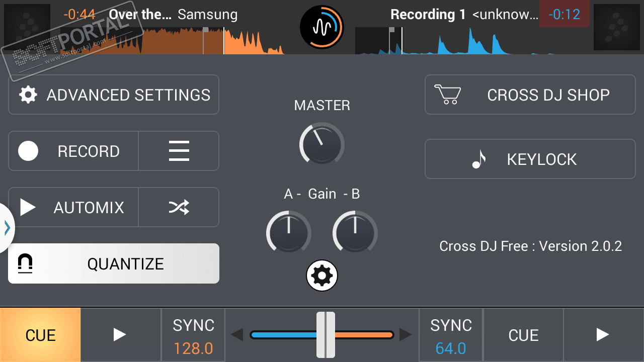Click the Gain B knob
644x362 pixels.
point(355,232)
